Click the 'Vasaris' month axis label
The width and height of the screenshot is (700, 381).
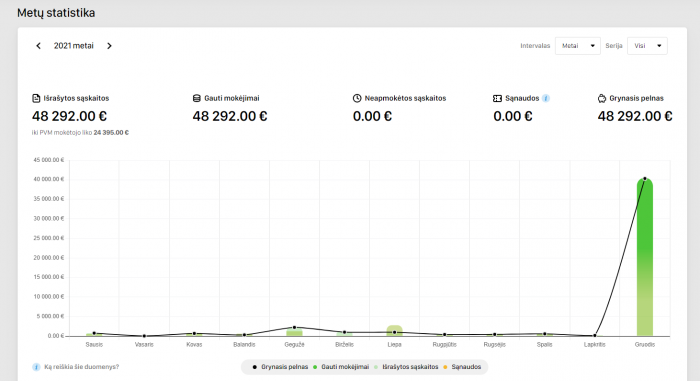[144, 344]
